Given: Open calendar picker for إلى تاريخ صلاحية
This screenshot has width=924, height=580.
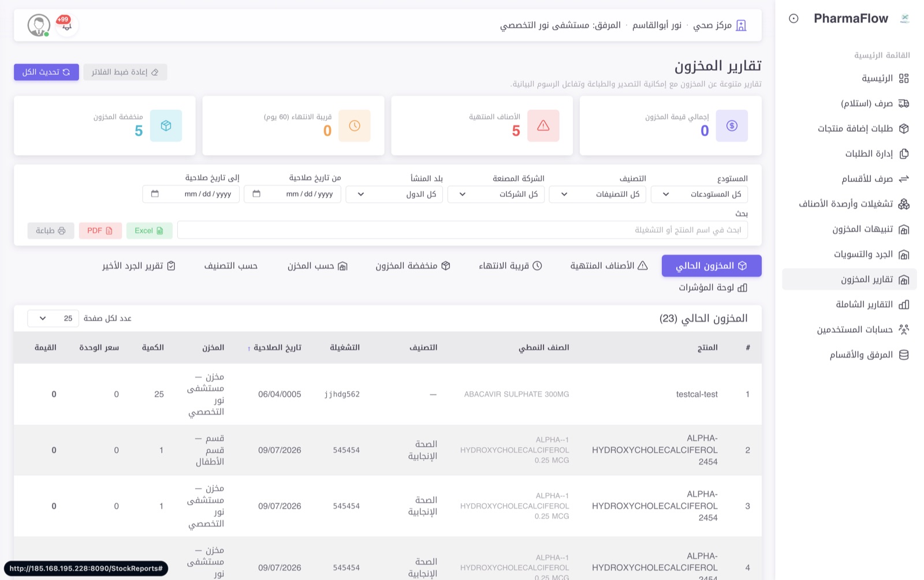Looking at the screenshot, I should coord(155,194).
